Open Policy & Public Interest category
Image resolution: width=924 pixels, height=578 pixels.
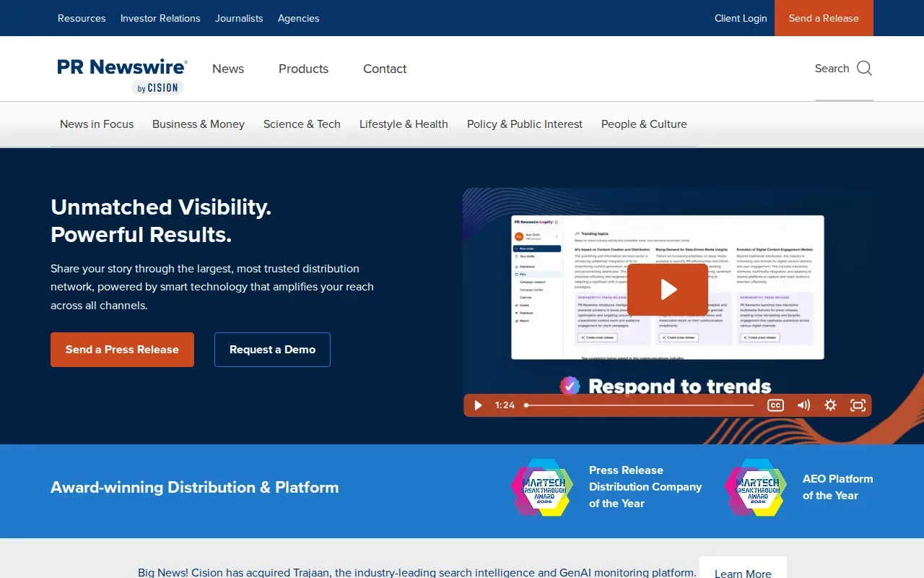coord(525,124)
